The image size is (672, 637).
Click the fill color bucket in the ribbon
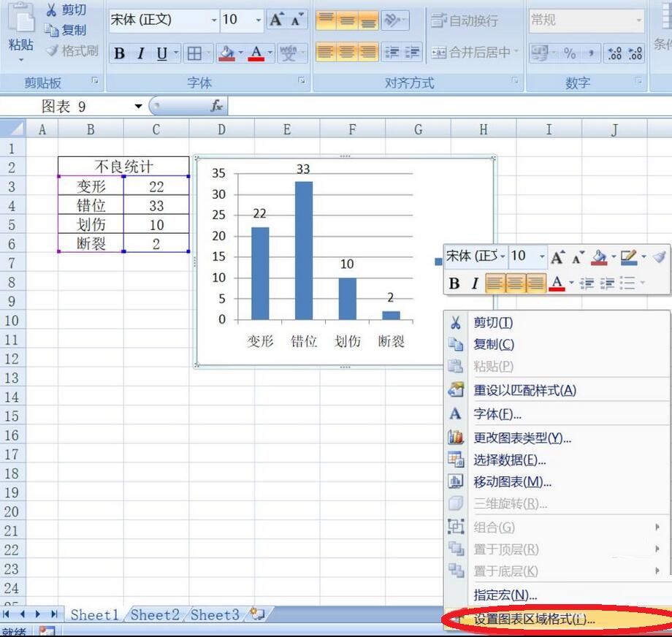tap(226, 53)
